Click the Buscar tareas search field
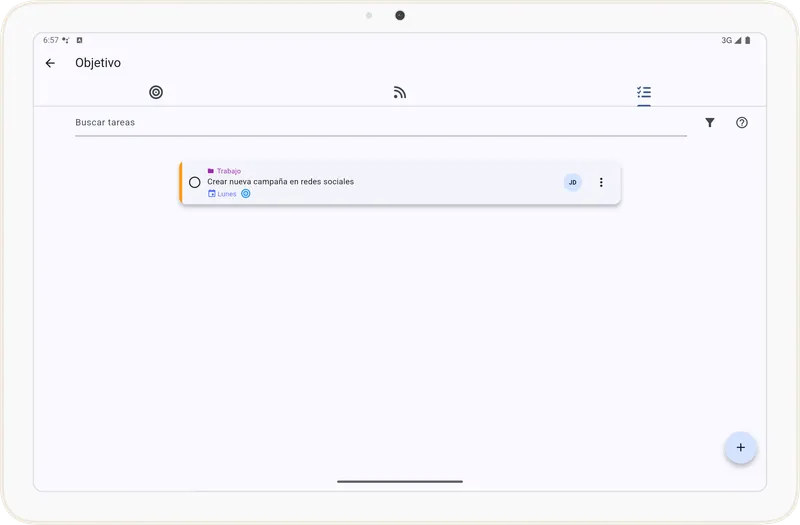 380,123
